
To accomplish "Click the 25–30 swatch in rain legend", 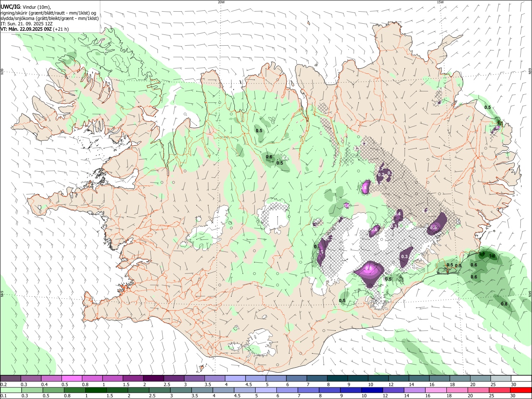I will [500, 390].
